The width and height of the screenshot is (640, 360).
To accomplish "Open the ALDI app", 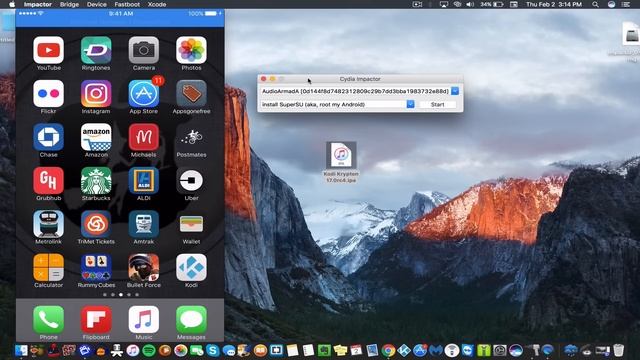I will (x=144, y=180).
